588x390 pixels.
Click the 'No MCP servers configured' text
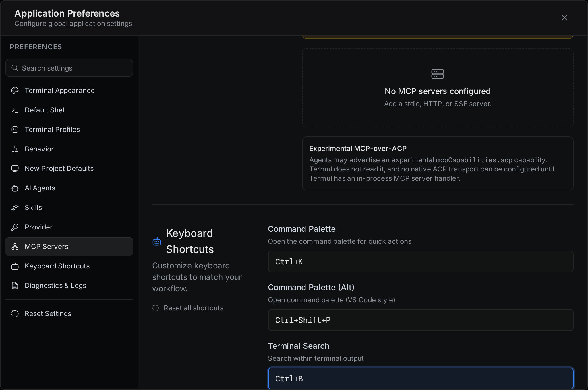438,91
